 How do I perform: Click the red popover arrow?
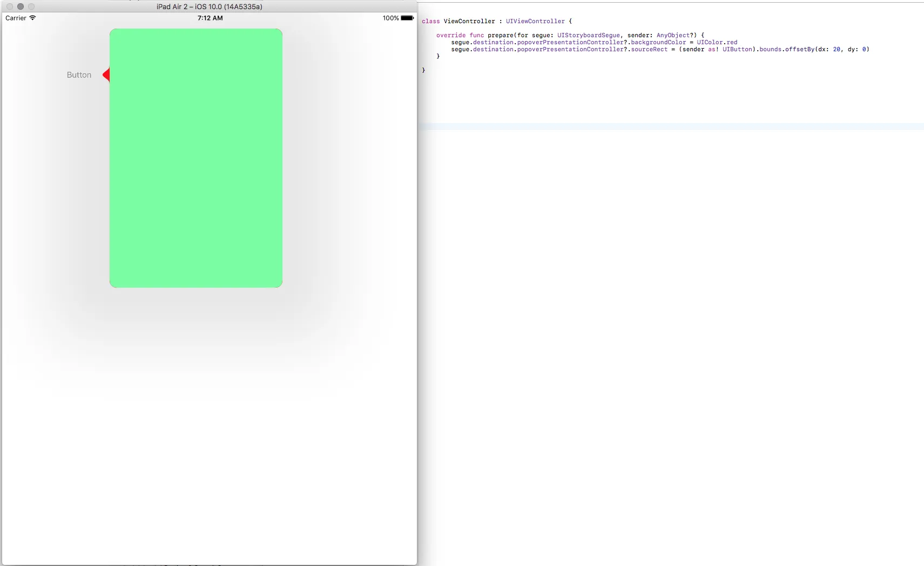pos(106,75)
